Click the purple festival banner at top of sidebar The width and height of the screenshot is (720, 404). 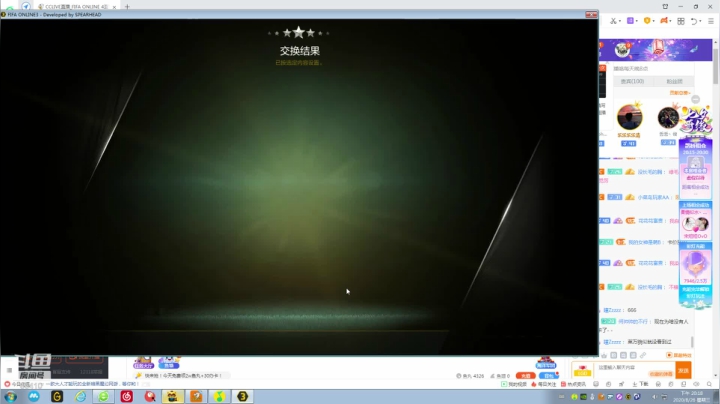coord(656,50)
